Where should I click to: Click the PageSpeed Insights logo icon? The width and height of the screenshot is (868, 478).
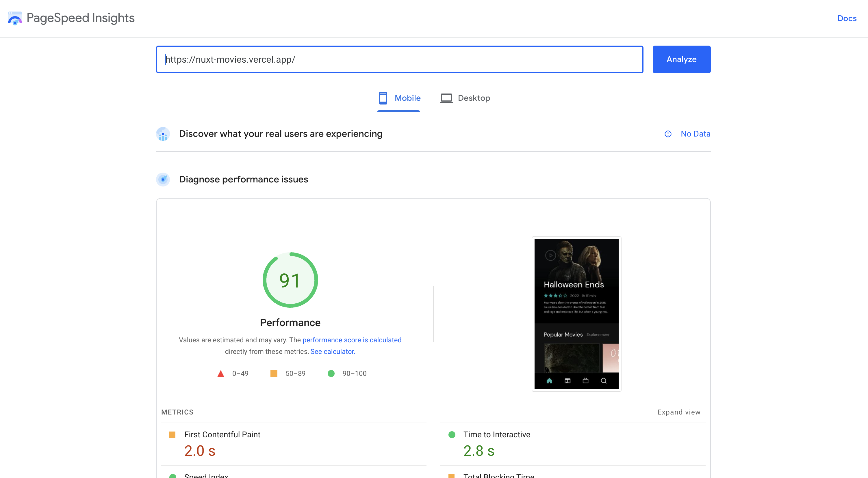coord(15,18)
